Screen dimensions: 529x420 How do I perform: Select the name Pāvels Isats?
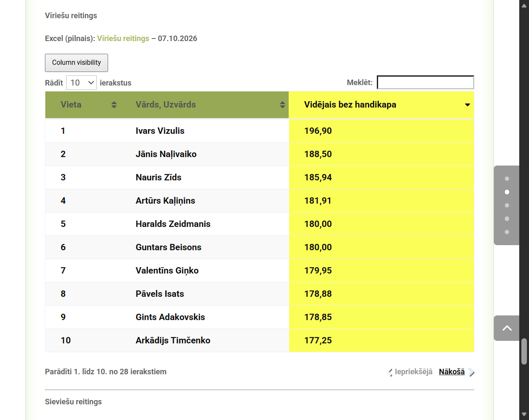[160, 294]
